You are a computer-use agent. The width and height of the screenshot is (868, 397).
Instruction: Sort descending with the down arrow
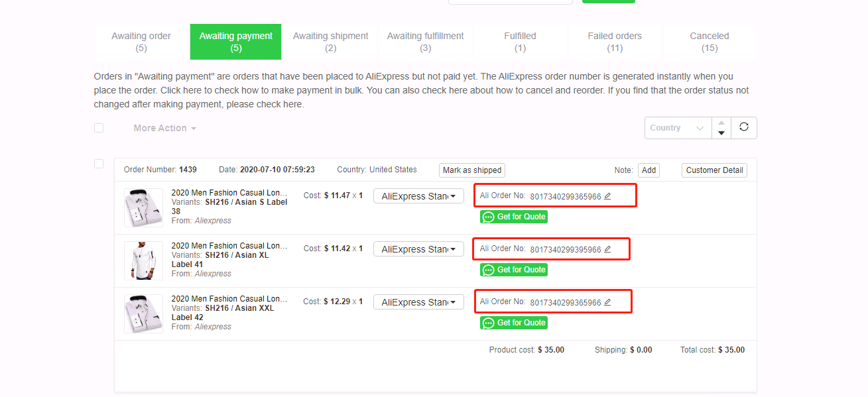(x=721, y=133)
